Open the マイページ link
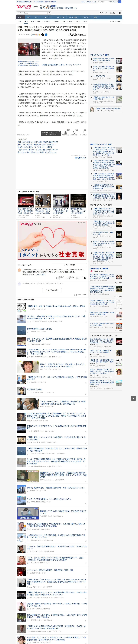The width and height of the screenshot is (138, 644). click(103, 13)
